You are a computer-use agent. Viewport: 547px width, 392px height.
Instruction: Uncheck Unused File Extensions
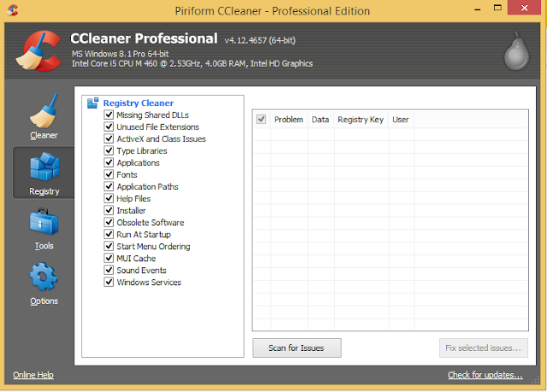pyautogui.click(x=109, y=126)
